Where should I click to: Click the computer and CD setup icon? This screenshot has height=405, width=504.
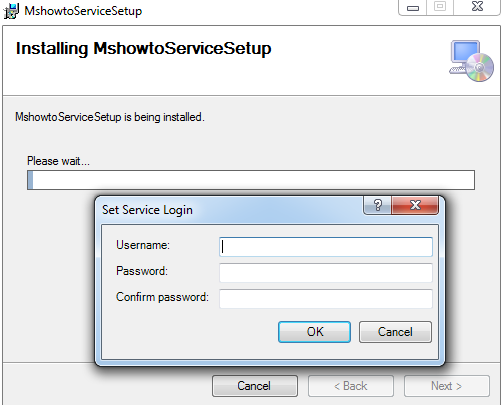coord(471,61)
